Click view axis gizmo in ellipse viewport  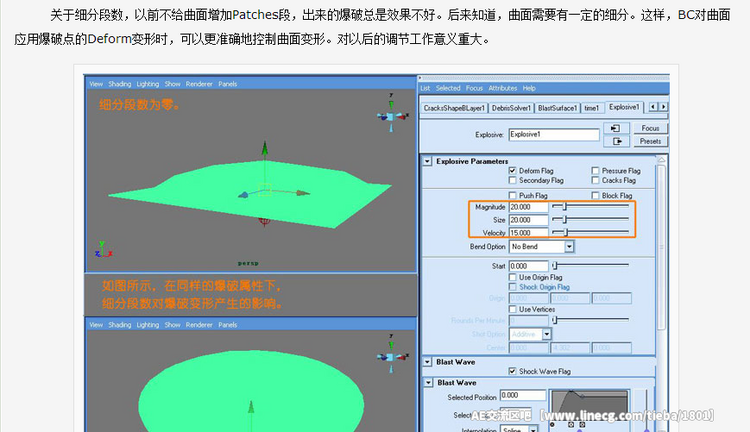pos(392,354)
